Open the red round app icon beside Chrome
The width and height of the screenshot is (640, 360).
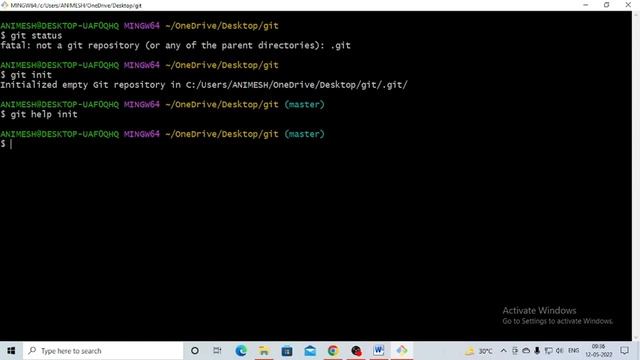(x=356, y=351)
